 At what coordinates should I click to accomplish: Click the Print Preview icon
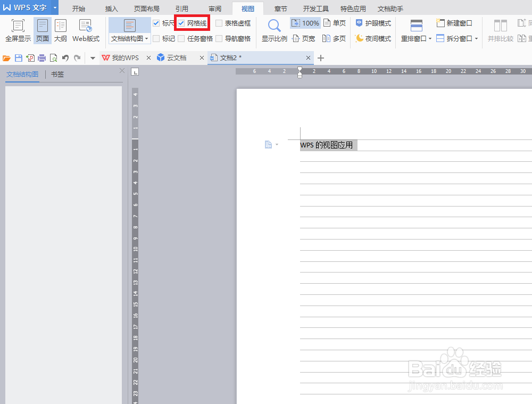[x=53, y=58]
